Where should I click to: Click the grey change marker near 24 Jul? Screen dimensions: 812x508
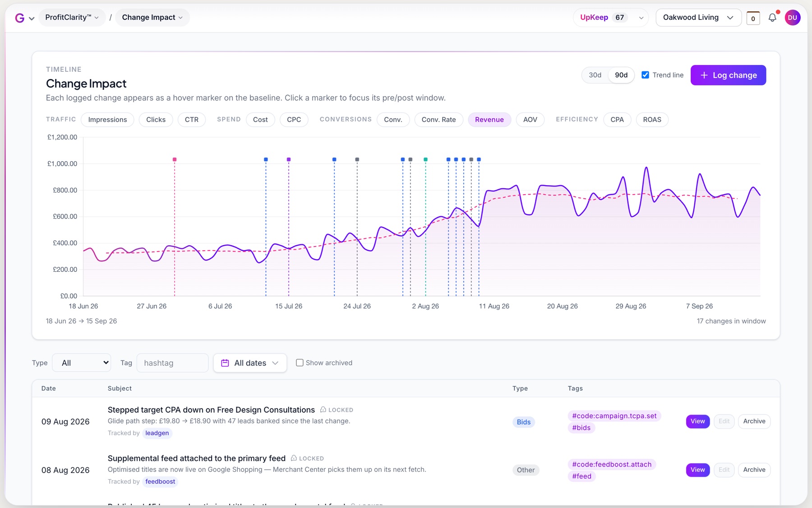(x=357, y=159)
